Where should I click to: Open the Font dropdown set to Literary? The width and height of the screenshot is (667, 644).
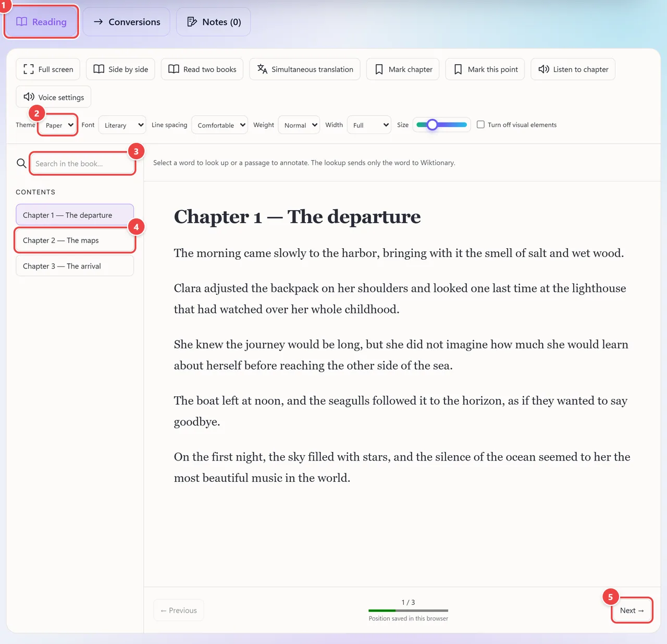point(122,125)
